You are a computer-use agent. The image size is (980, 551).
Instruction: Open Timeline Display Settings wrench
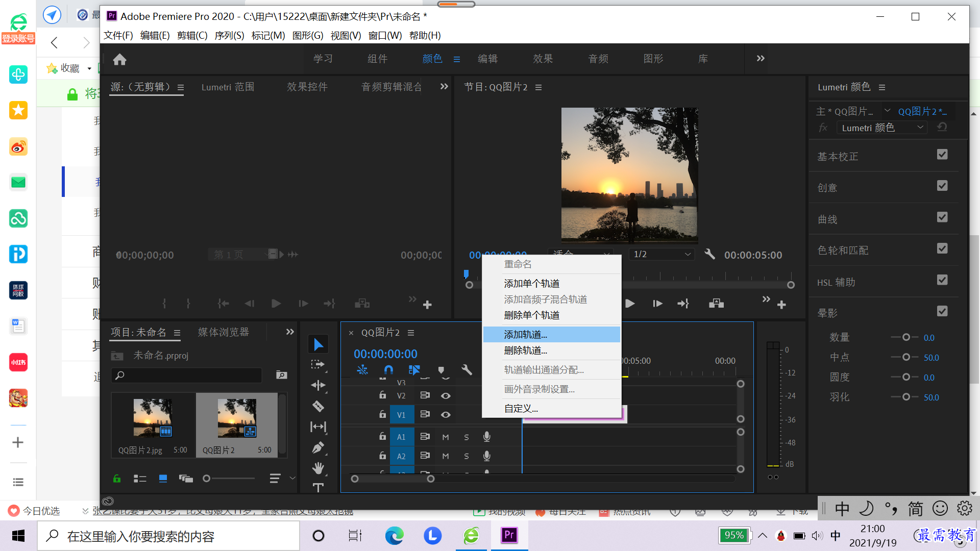[467, 369]
